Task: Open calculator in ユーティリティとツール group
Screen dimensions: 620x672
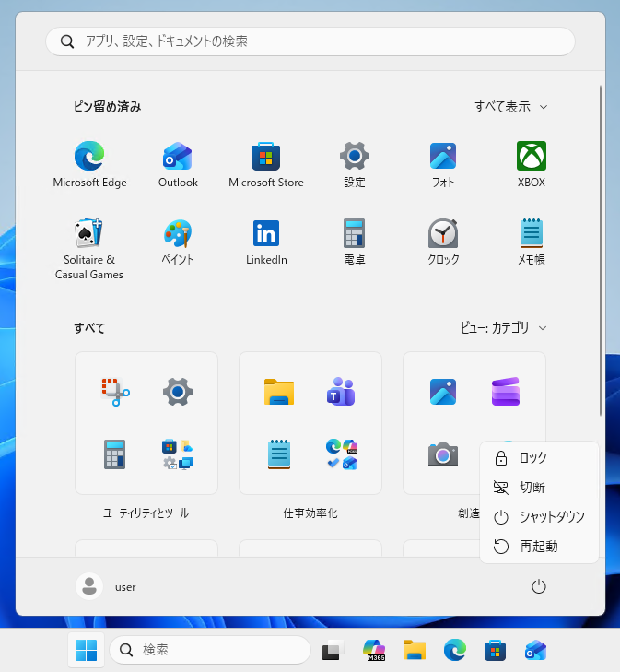Action: pos(115,454)
